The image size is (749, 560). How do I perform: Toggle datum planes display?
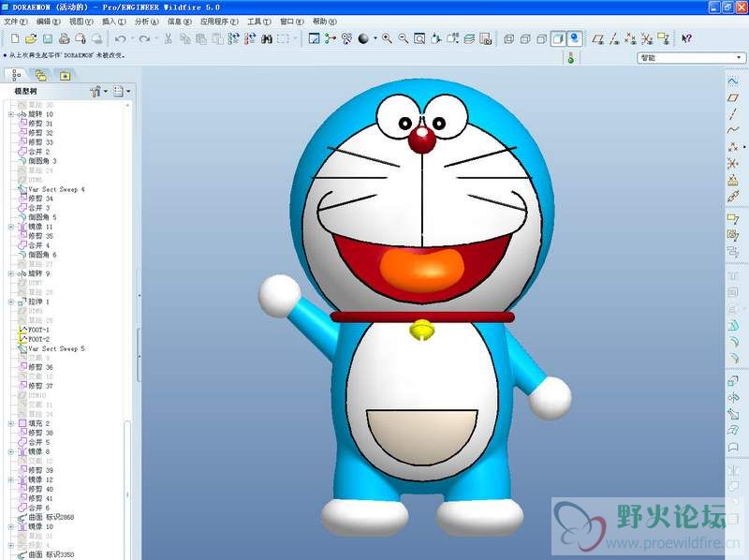coord(597,38)
